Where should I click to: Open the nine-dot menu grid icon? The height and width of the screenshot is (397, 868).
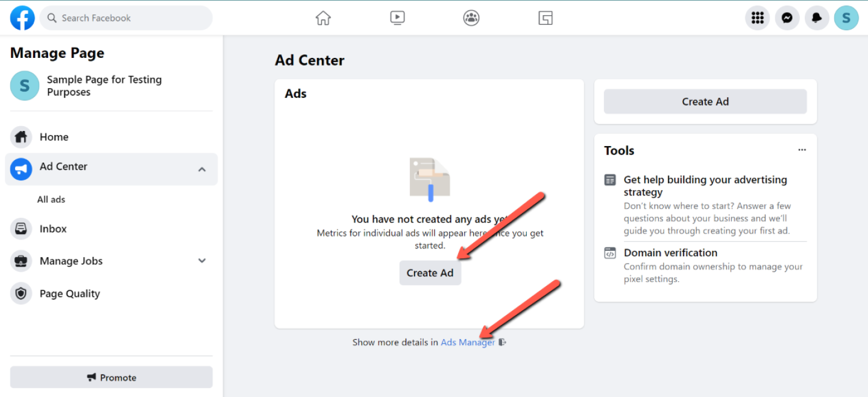tap(758, 18)
